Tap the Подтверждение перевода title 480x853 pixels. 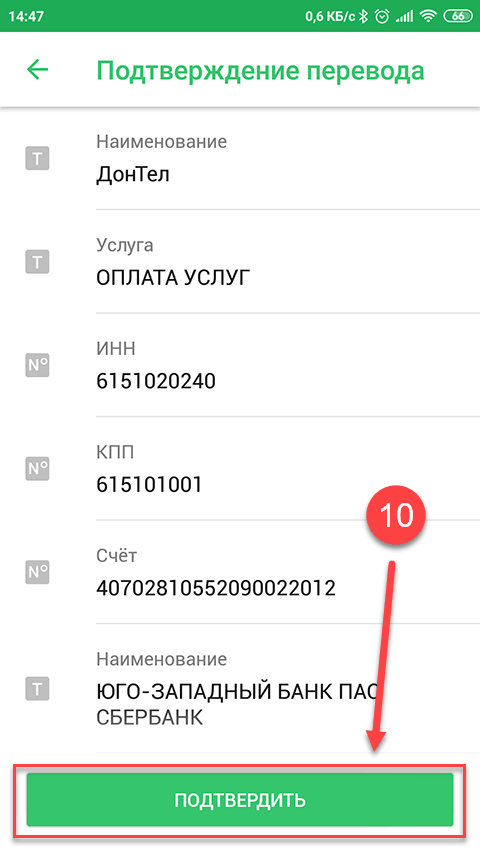click(x=260, y=71)
